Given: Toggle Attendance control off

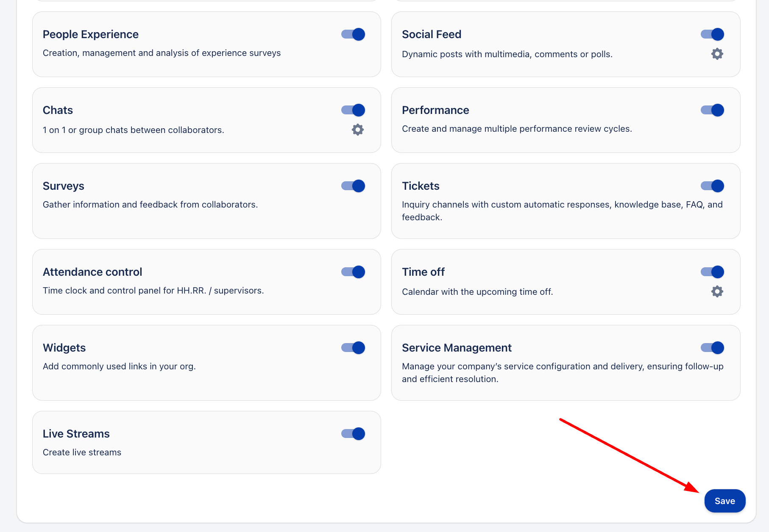Looking at the screenshot, I should [353, 272].
